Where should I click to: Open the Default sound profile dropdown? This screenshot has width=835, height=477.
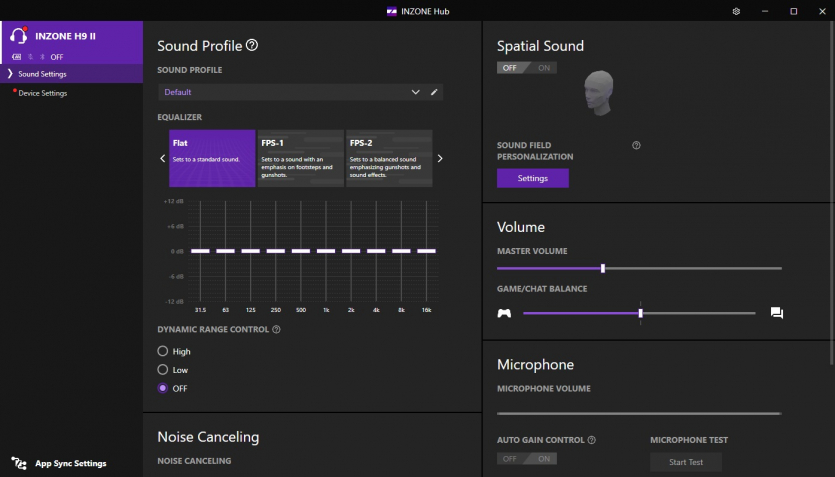290,92
